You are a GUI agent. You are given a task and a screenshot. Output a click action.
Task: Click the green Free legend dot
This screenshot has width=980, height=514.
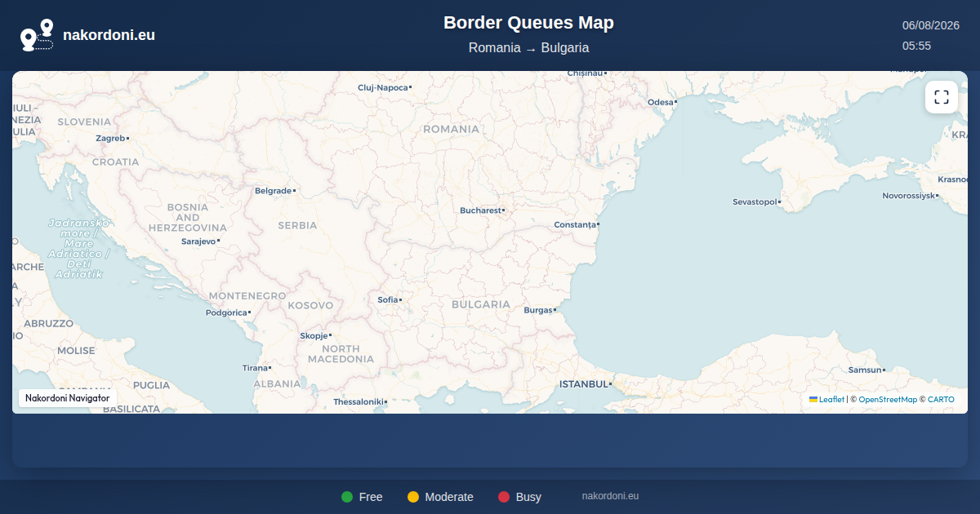(x=346, y=497)
